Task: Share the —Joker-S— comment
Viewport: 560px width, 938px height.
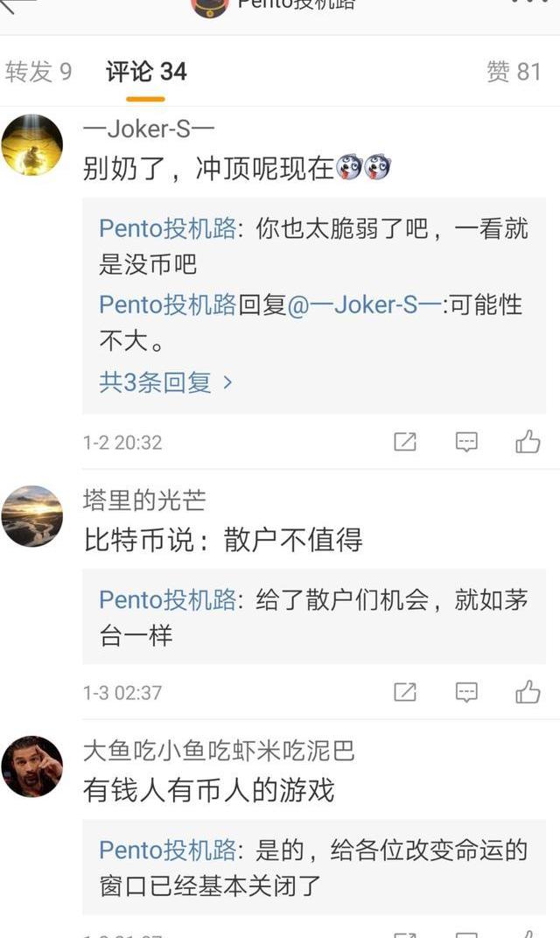Action: 405,442
